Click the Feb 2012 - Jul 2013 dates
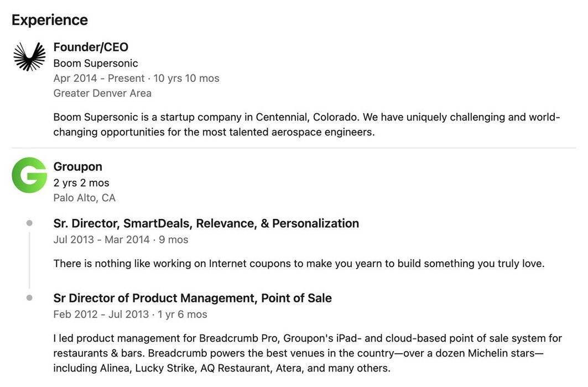Image resolution: width=588 pixels, height=387 pixels. coord(130,315)
